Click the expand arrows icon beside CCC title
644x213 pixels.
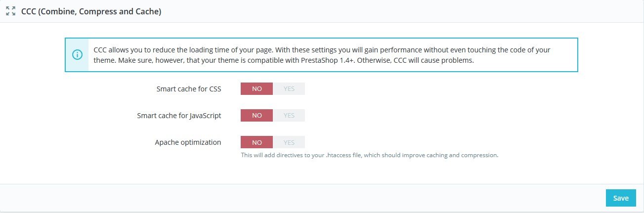(10, 11)
